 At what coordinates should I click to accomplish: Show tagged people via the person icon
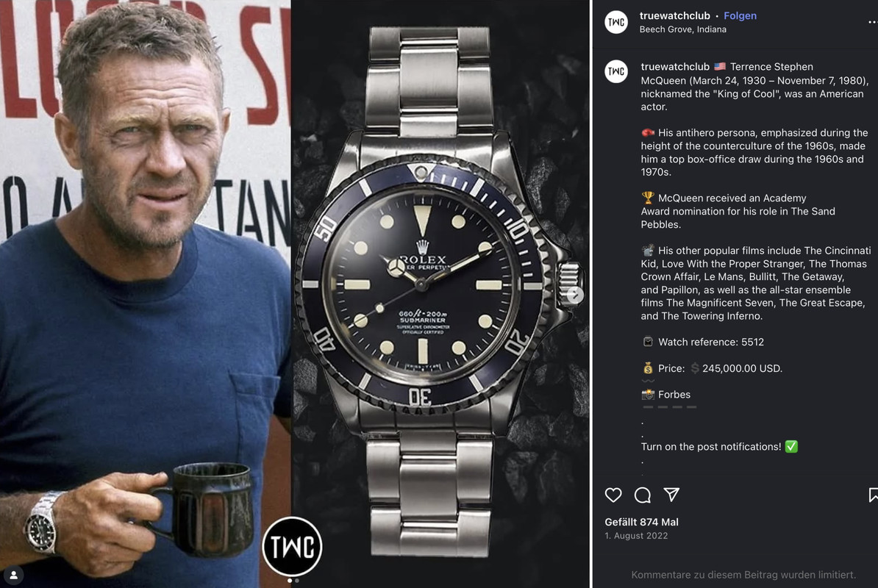(13, 575)
